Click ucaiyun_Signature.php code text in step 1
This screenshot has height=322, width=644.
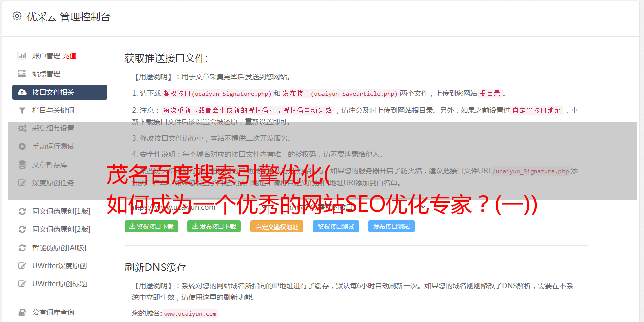(x=217, y=93)
